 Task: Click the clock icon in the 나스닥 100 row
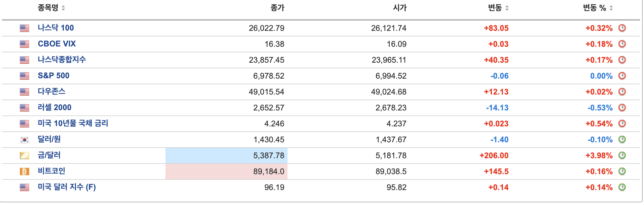(622, 28)
